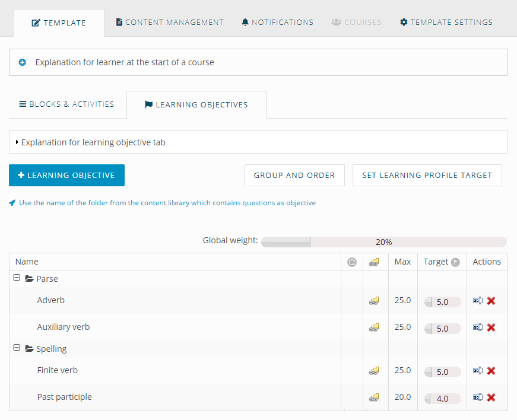Open the Template tab
517x420 pixels.
59,23
